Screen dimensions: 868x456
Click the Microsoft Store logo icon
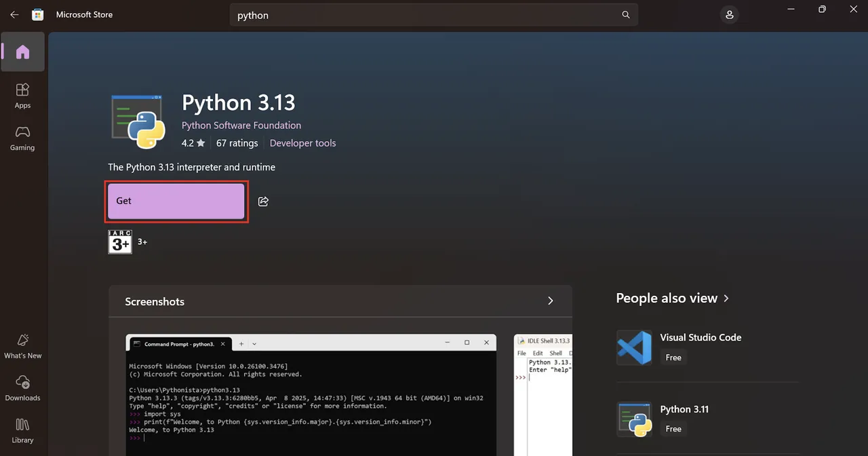(x=38, y=14)
